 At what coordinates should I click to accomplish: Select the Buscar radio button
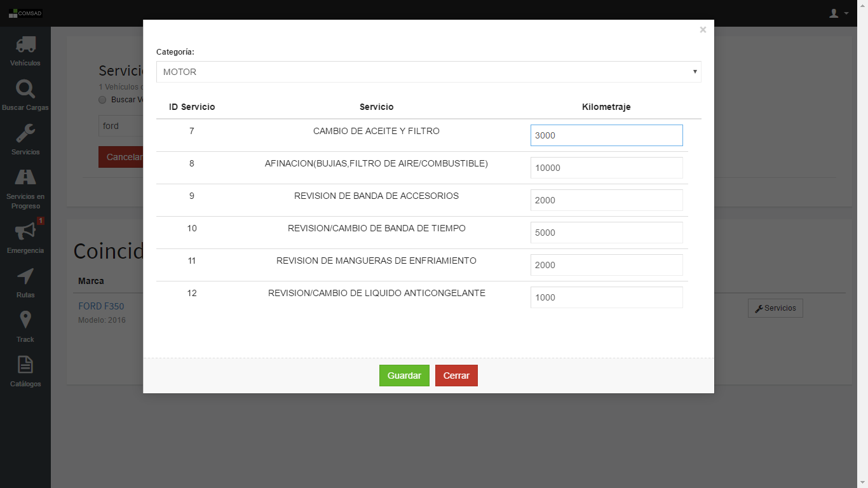102,100
